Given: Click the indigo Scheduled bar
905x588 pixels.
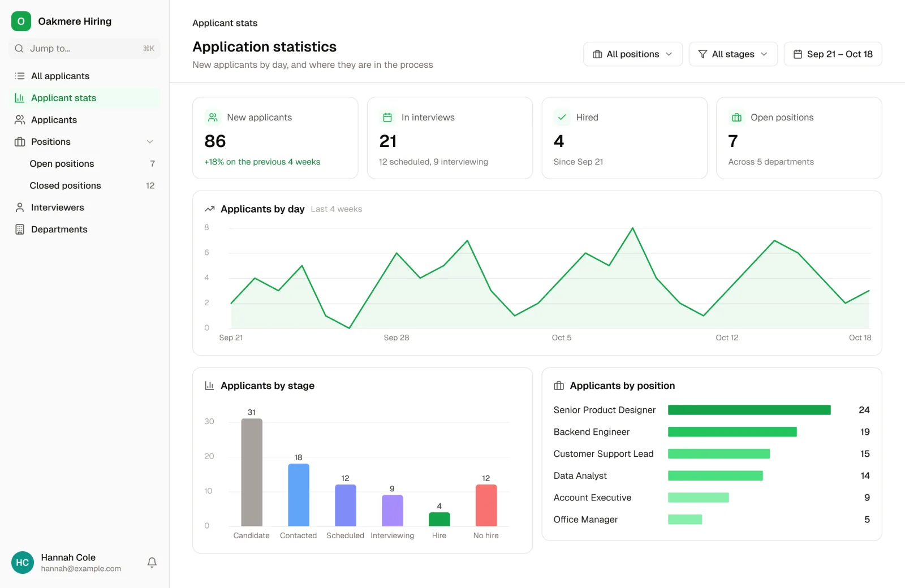Looking at the screenshot, I should (346, 505).
